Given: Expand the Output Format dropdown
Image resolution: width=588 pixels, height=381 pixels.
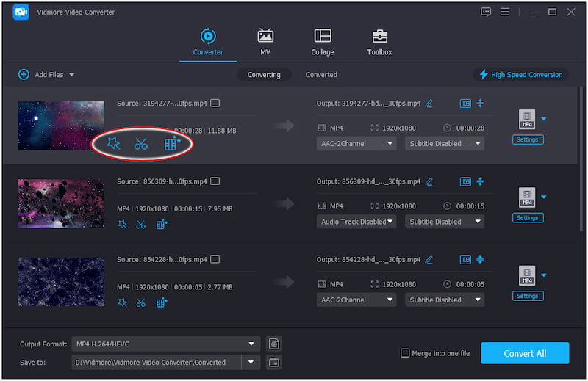Looking at the screenshot, I should [252, 344].
